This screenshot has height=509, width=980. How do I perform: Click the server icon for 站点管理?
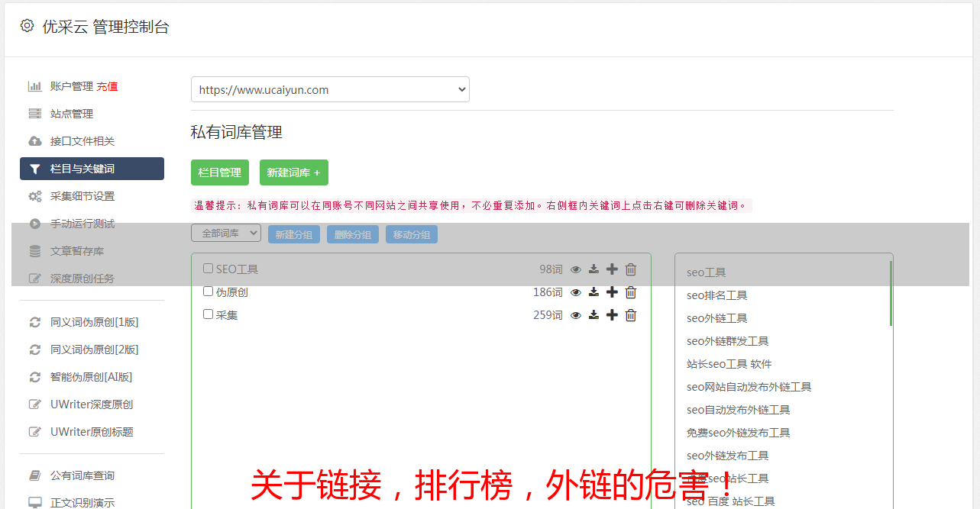pyautogui.click(x=35, y=114)
